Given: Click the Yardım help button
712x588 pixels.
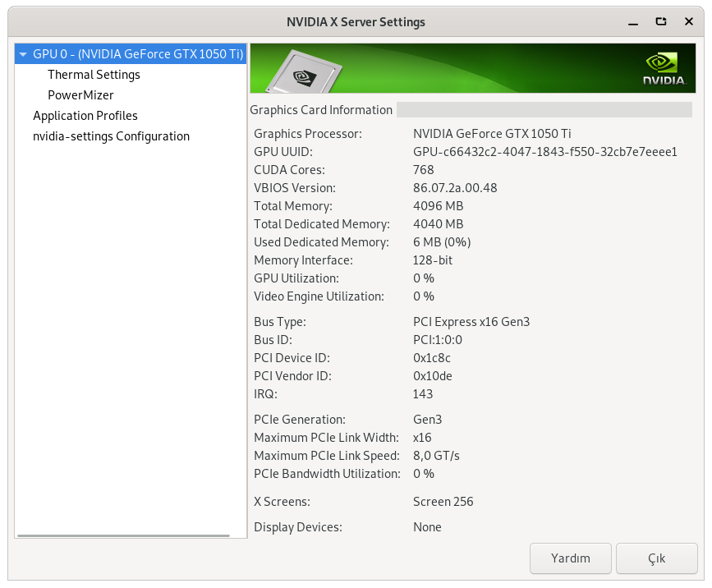Looking at the screenshot, I should click(x=570, y=558).
